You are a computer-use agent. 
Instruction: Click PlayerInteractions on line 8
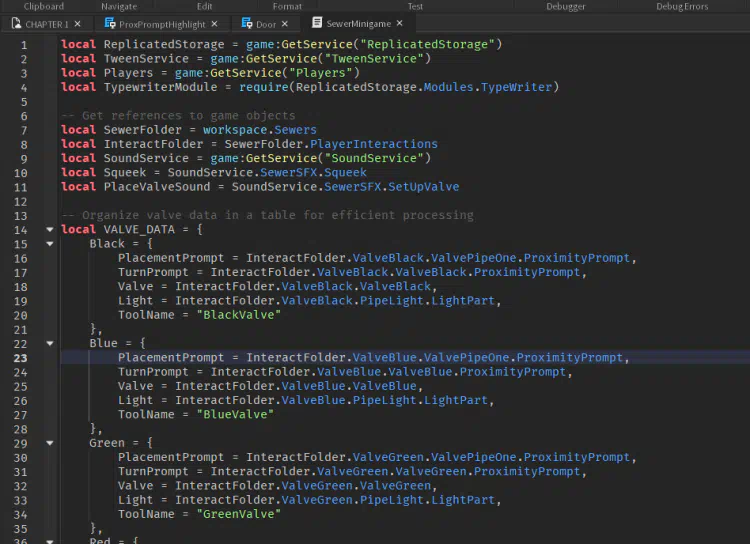374,144
